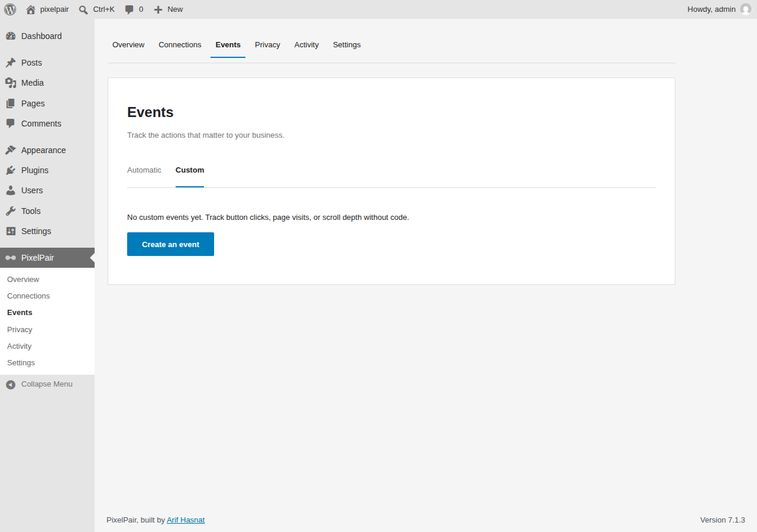Click the Dashboard gauge icon
Image resolution: width=757 pixels, height=532 pixels.
click(11, 36)
